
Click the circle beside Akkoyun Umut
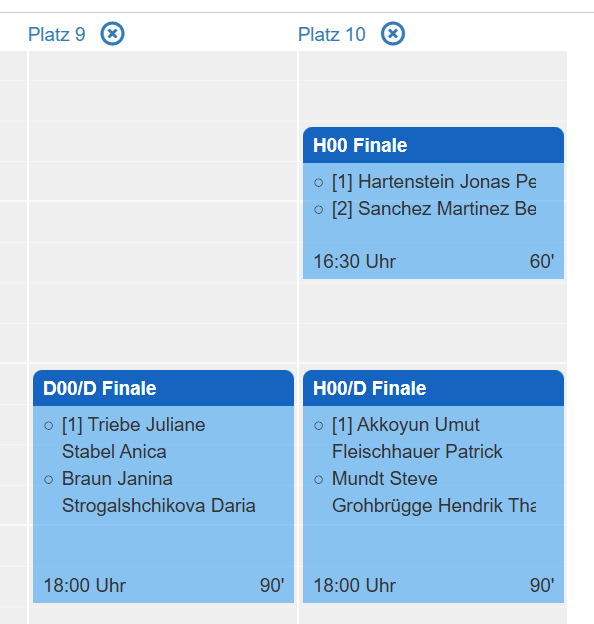[x=318, y=426]
